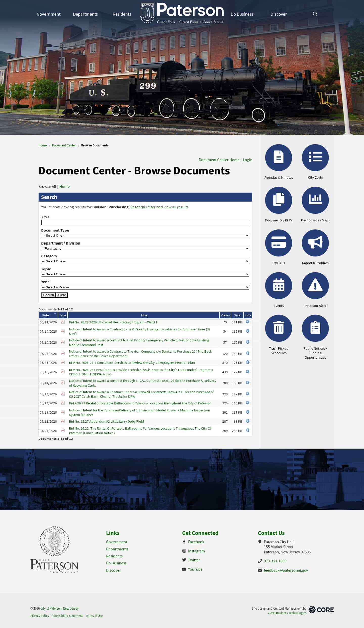Sort documents by the Date column header

(x=48, y=315)
